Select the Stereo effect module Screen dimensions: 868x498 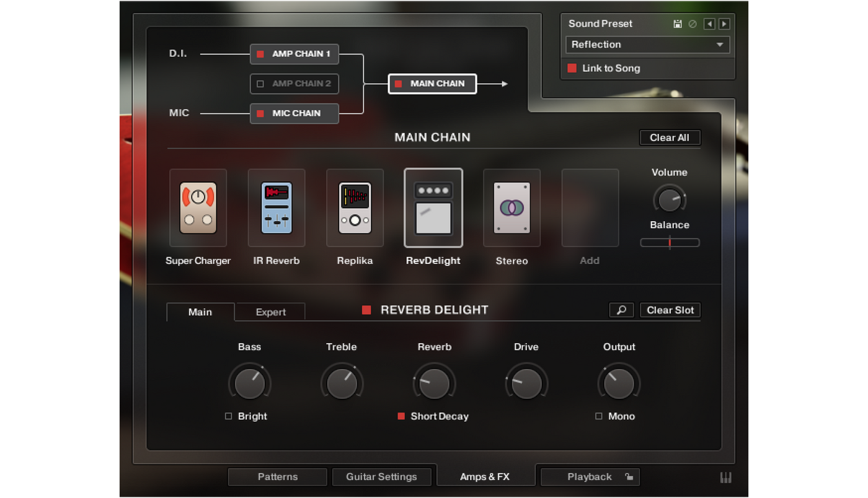[511, 208]
